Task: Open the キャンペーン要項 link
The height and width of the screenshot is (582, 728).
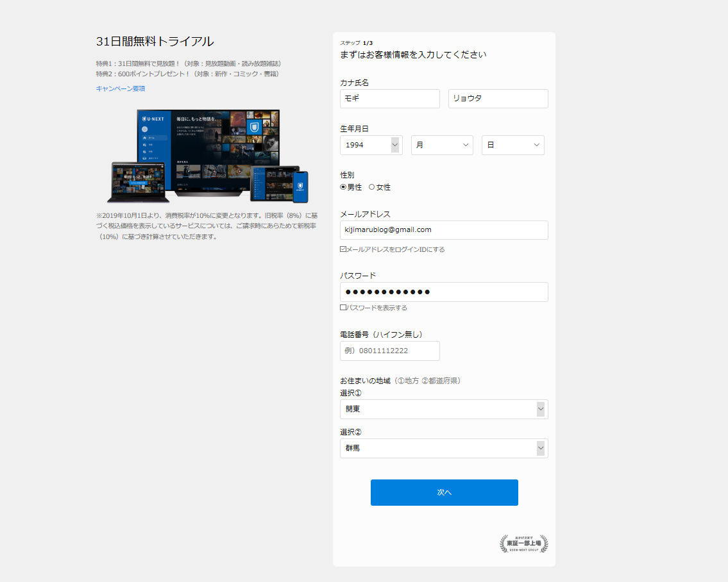Action: pyautogui.click(x=120, y=88)
